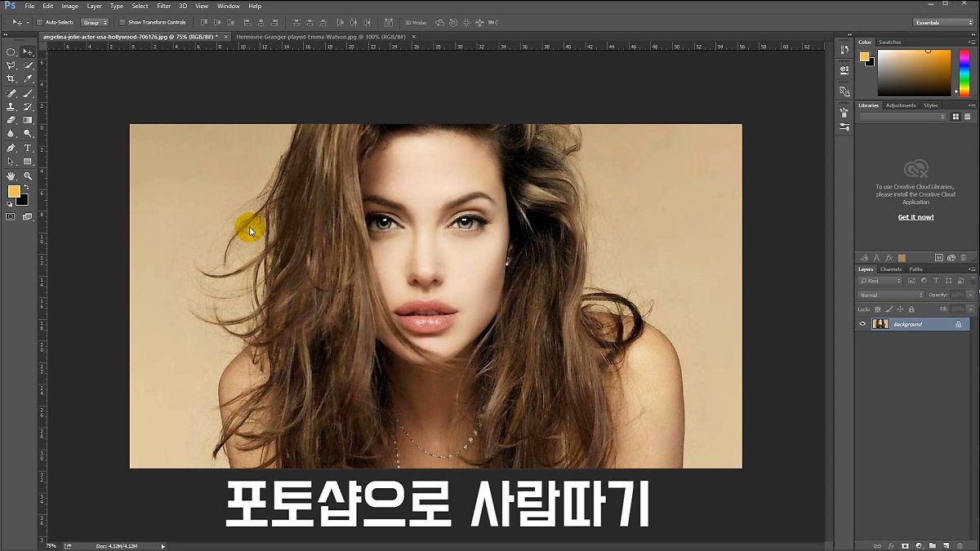The image size is (980, 551).
Task: Hide the Background layer visibility eye
Action: (x=862, y=324)
